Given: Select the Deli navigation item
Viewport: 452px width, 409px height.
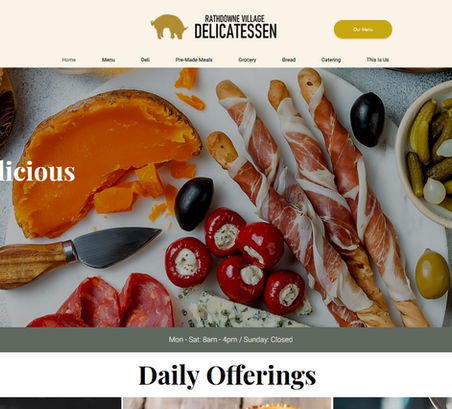Looking at the screenshot, I should tap(145, 60).
